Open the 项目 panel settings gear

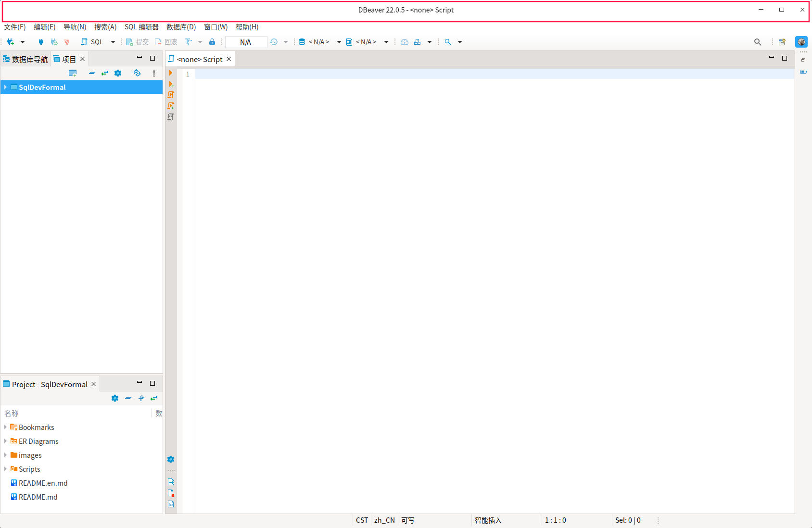pyautogui.click(x=118, y=73)
